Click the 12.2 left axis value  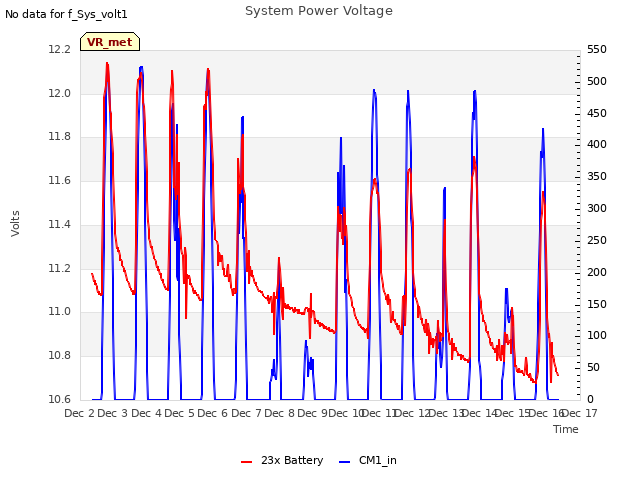pos(60,49)
